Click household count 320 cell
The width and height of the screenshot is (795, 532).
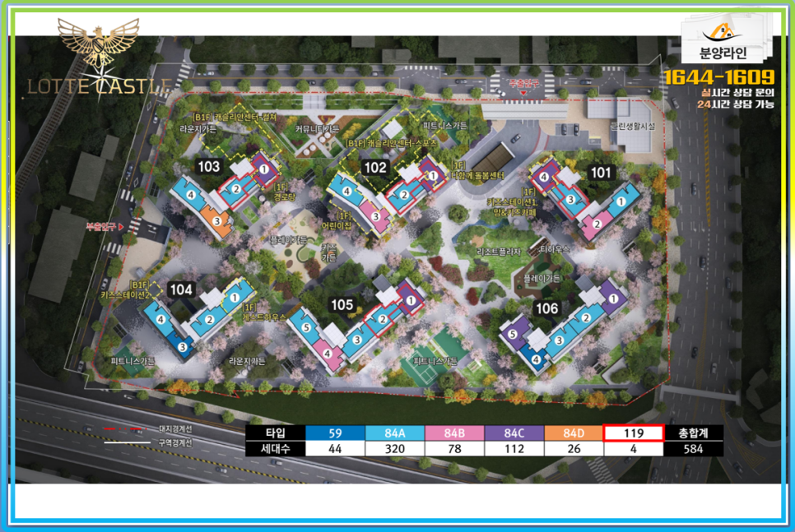point(394,449)
